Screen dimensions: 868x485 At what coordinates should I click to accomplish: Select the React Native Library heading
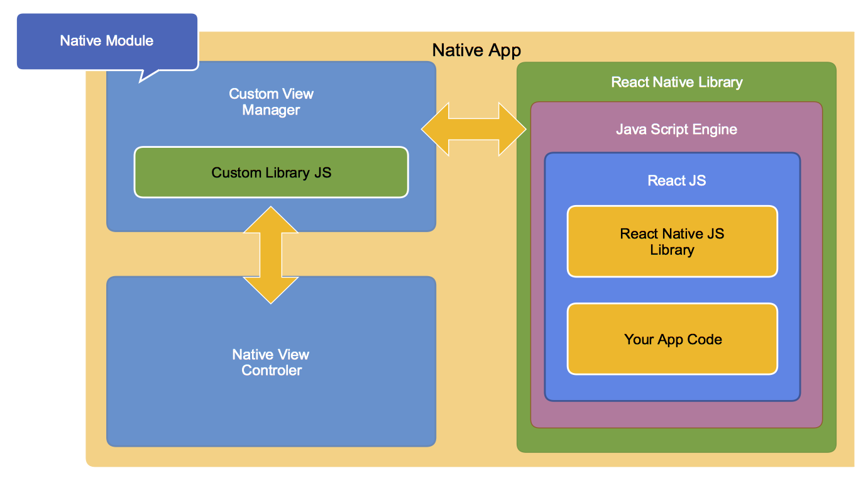tap(677, 82)
